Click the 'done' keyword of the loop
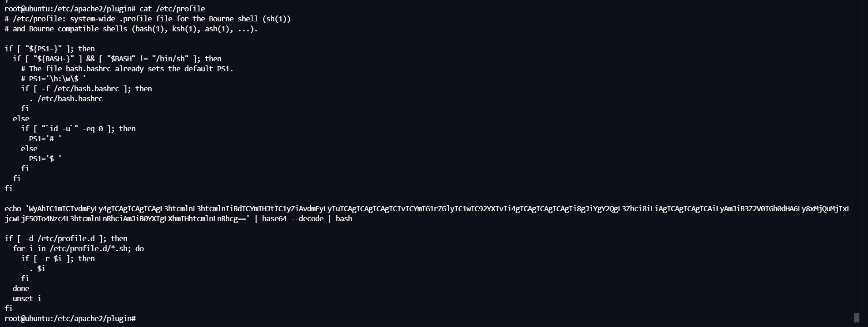The image size is (868, 327). [21, 288]
